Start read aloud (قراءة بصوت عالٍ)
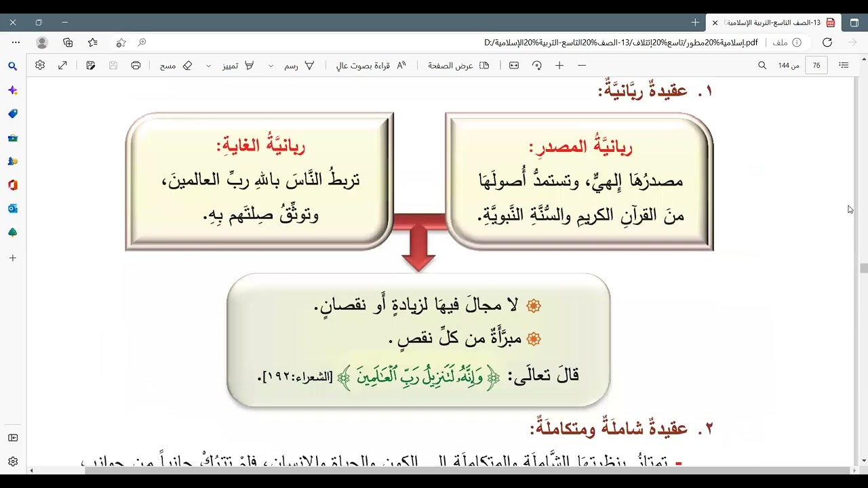868x488 pixels. [372, 65]
